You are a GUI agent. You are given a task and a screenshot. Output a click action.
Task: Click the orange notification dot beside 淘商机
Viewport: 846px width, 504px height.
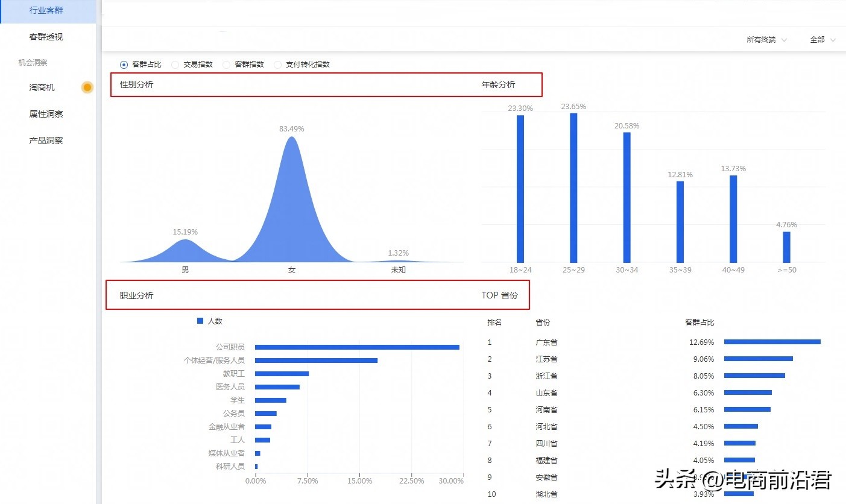87,87
